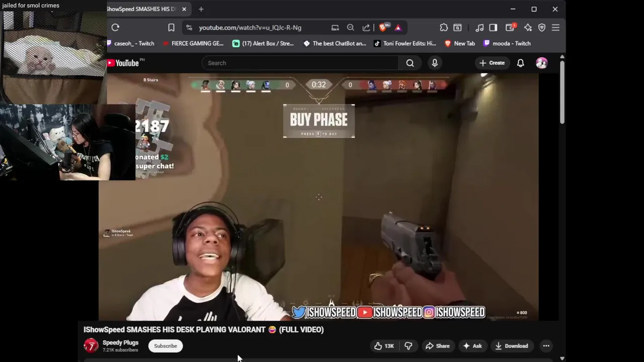This screenshot has width=644, height=362.
Task: Bookmark this page with the bookmark icon
Action: [171, 28]
